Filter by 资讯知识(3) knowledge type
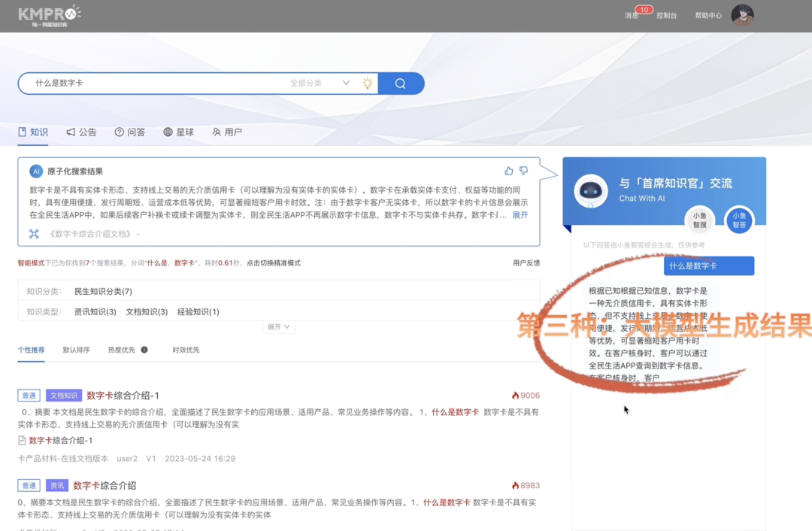Image resolution: width=812 pixels, height=531 pixels. [95, 312]
